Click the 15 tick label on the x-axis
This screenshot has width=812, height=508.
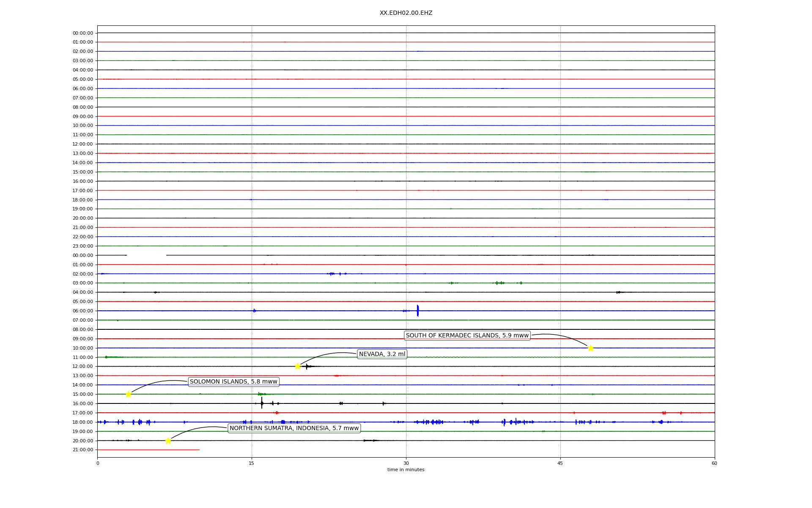pyautogui.click(x=252, y=463)
